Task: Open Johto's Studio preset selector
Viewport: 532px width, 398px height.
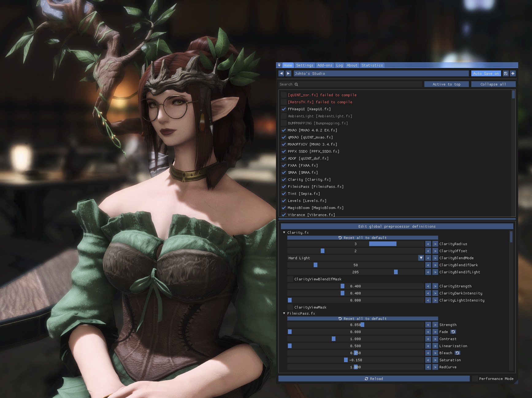Action: (x=381, y=74)
